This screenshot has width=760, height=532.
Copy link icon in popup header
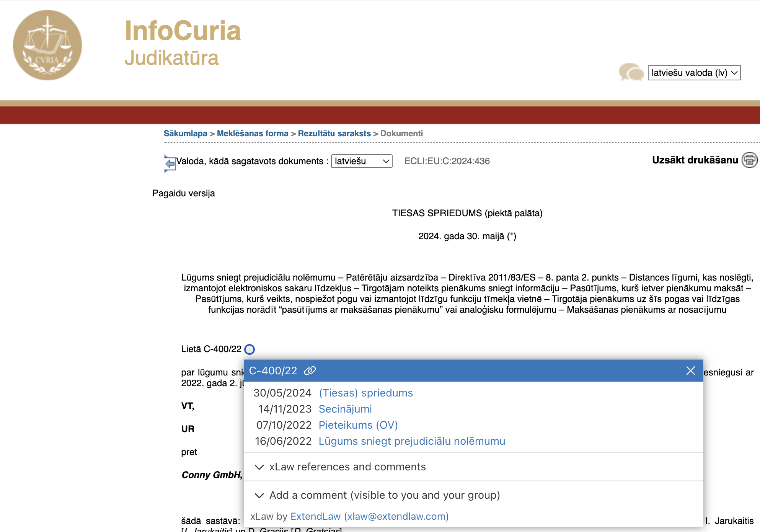[x=310, y=370]
